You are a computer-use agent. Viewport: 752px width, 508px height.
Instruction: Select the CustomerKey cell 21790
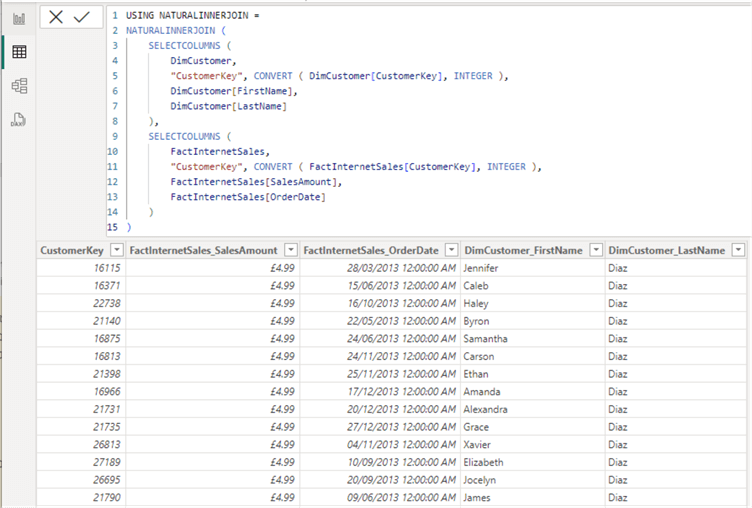81,497
